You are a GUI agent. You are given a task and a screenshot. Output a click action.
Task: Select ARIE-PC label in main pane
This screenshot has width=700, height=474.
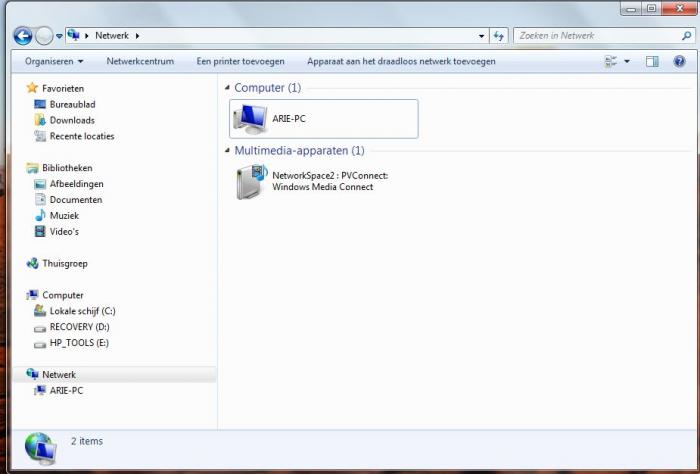point(289,119)
